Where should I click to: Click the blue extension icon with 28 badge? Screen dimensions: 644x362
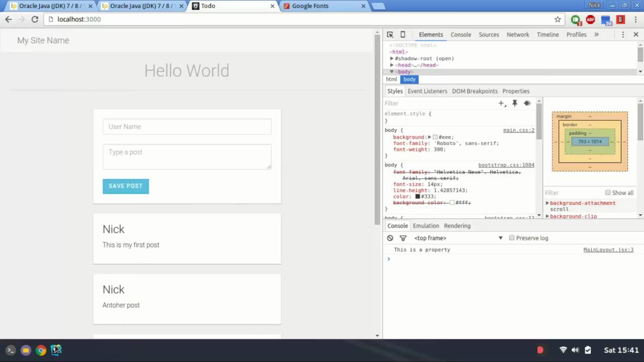606,20
